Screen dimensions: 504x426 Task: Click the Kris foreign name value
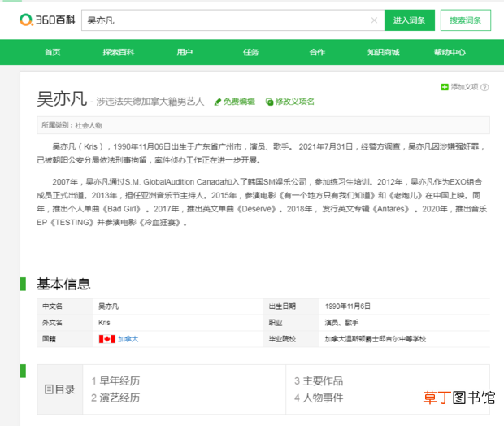(x=104, y=323)
